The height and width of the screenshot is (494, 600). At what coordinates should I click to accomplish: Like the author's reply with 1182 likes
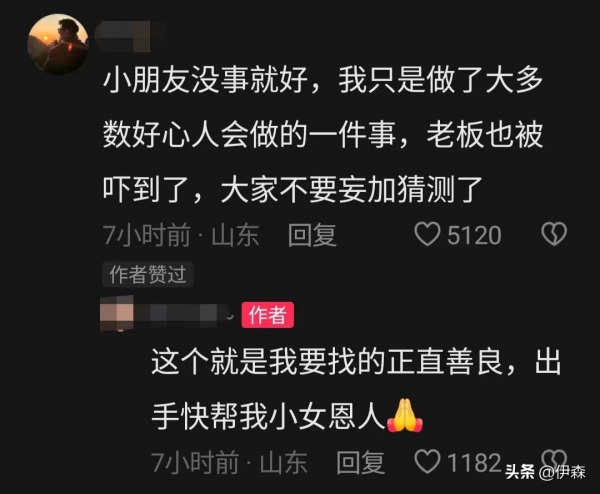pos(427,461)
